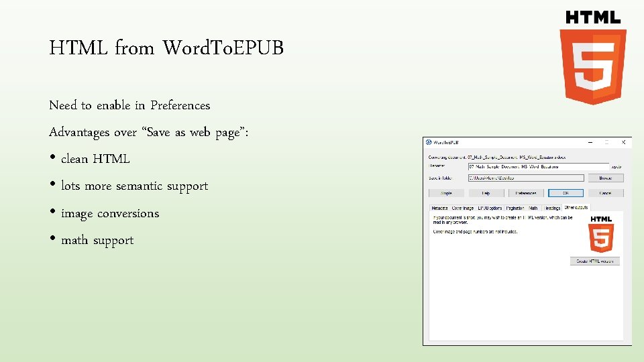Image resolution: width=644 pixels, height=362 pixels.
Task: Click the Cancel button
Action: (x=606, y=193)
